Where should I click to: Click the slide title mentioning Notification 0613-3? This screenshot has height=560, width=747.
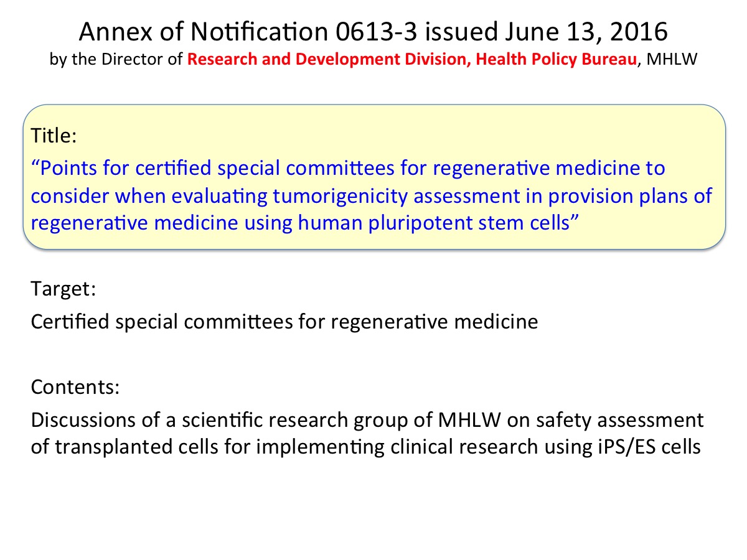pyautogui.click(x=373, y=31)
